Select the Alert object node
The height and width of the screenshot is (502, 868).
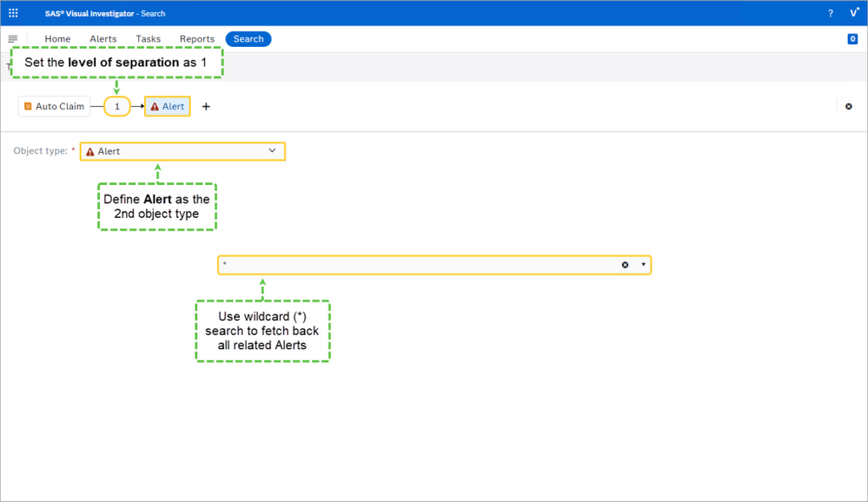167,106
